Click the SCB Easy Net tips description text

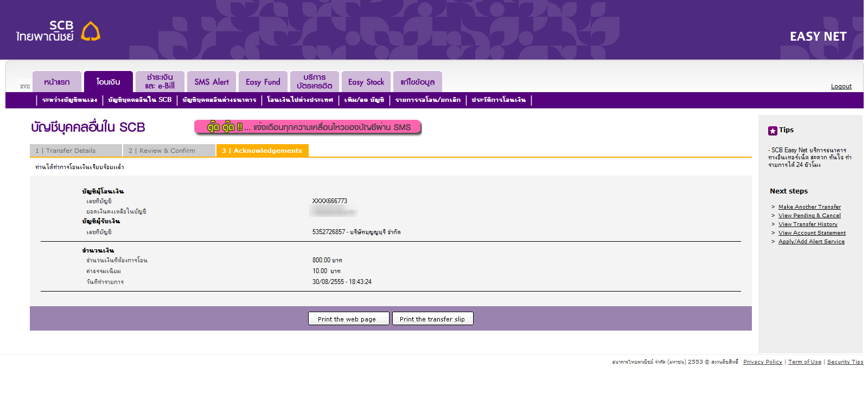pos(810,157)
